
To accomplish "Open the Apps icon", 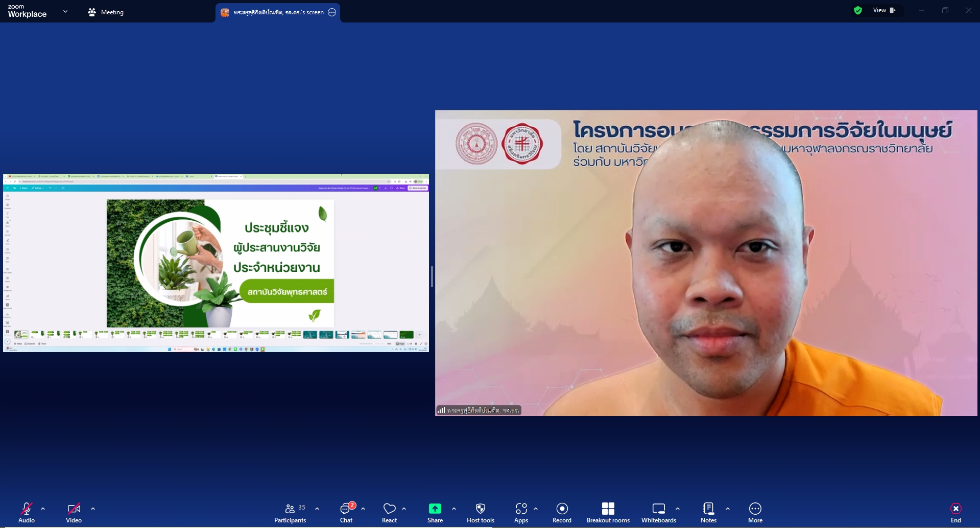I will pos(521,512).
